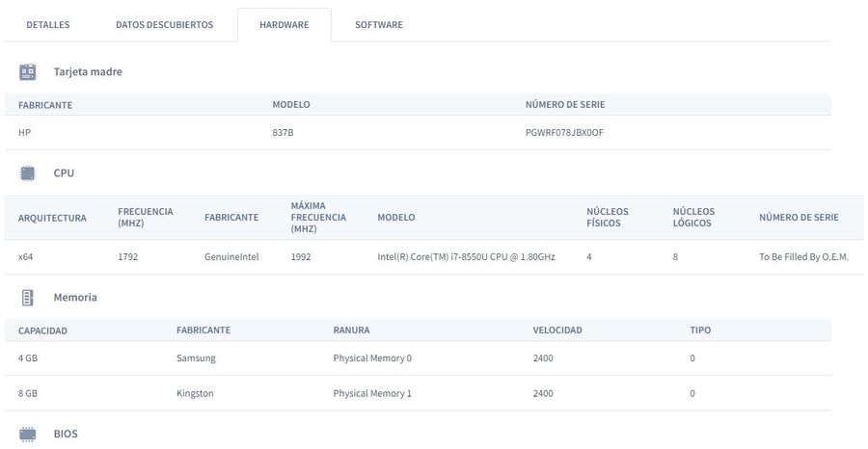868x449 pixels.
Task: Click the Velocidad column header in Memoria
Action: click(557, 330)
